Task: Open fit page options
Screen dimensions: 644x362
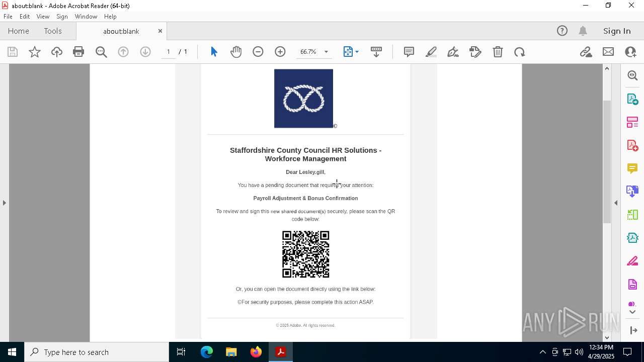Action: 351,52
